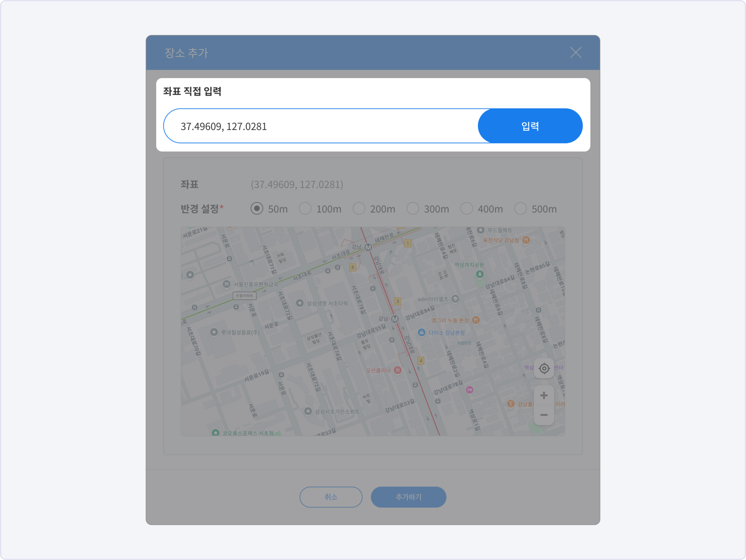Set radius to 300m
This screenshot has height=560, width=746.
[413, 209]
